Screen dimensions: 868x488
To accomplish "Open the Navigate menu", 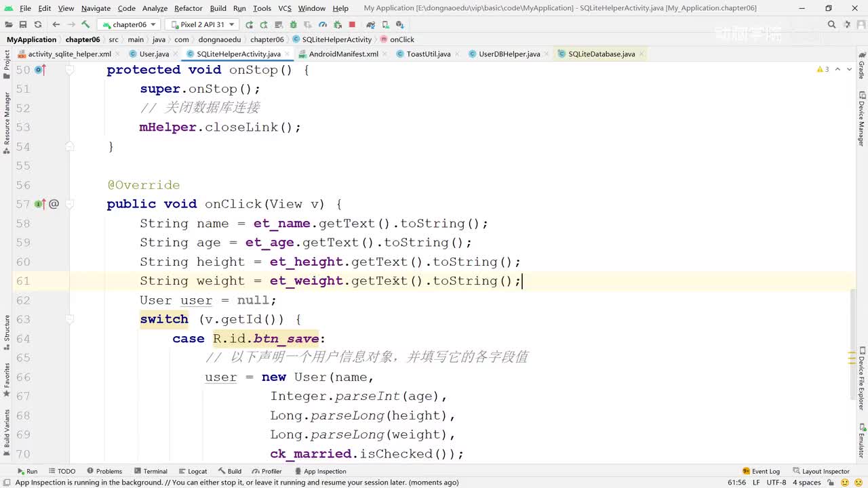I will pos(96,8).
